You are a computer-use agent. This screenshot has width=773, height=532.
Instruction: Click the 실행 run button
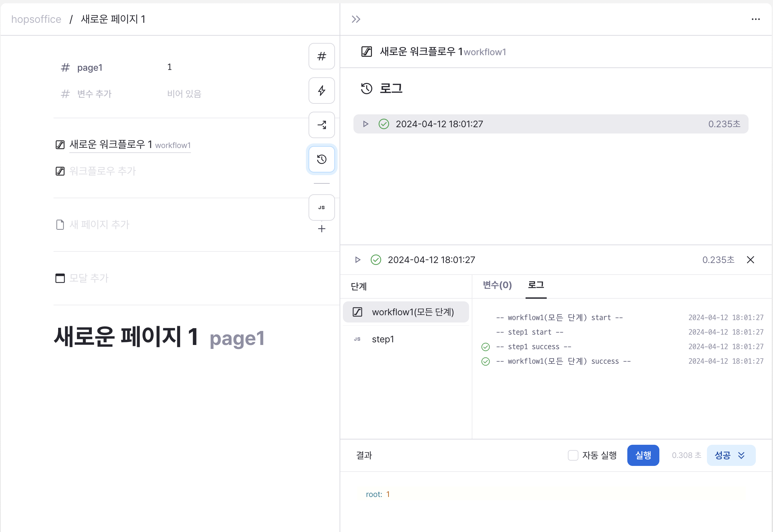pyautogui.click(x=643, y=455)
